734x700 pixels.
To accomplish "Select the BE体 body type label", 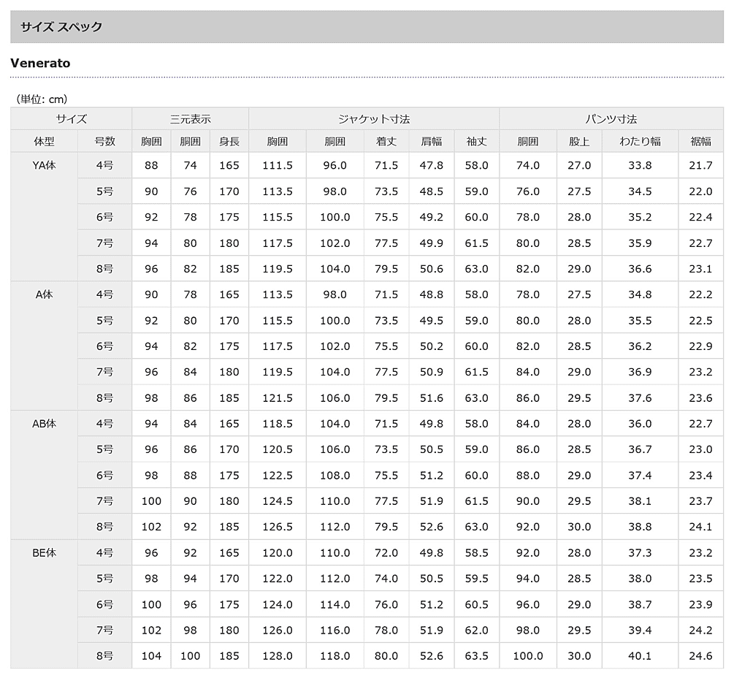I will click(x=44, y=553).
